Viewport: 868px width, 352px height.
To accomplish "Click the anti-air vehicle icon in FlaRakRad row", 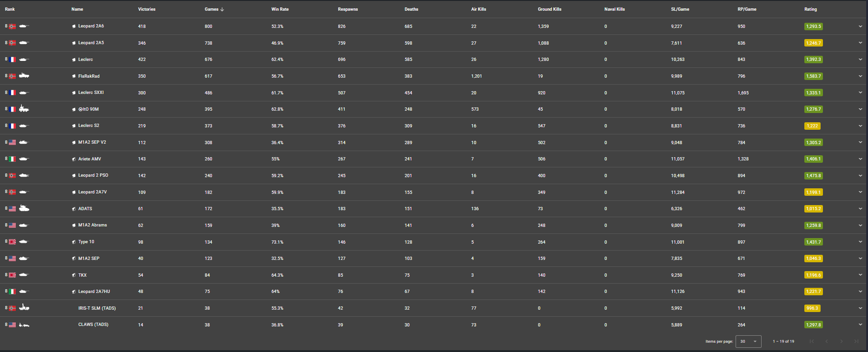I will [x=24, y=76].
